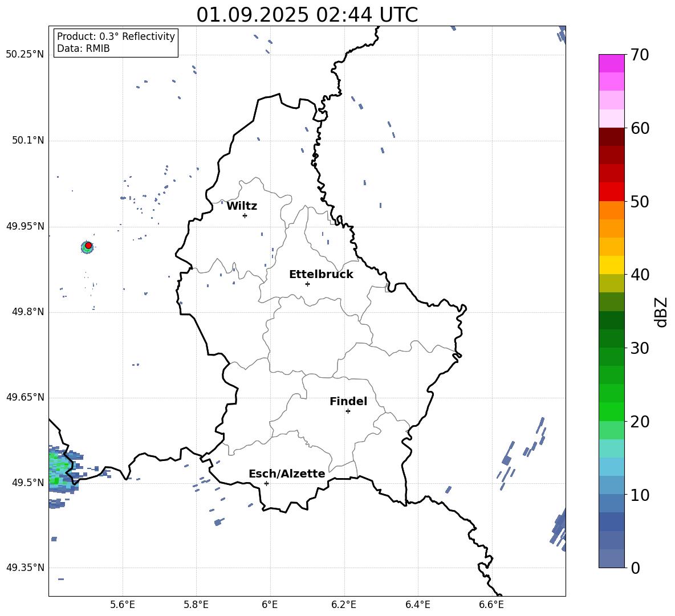Click the 6°E longitude tick label

(270, 605)
